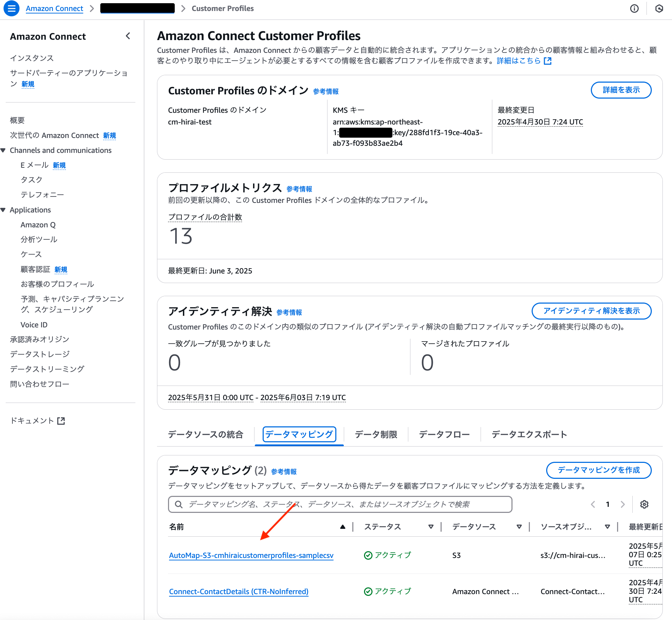This screenshot has height=620, width=672.
Task: Open Connect-ContactDetails (CTR-NoInferred) link
Action: tap(239, 592)
